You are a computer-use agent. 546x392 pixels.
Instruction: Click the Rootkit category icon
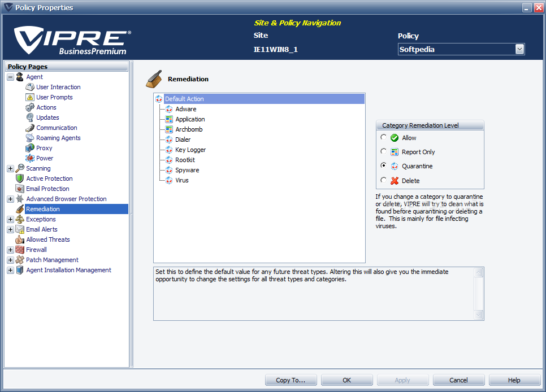click(x=169, y=160)
